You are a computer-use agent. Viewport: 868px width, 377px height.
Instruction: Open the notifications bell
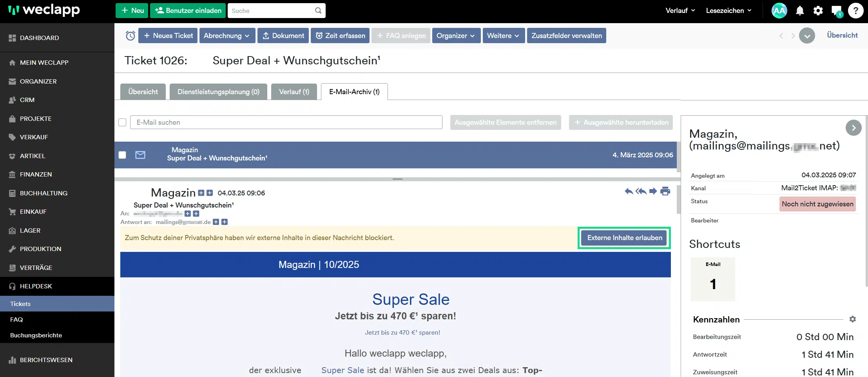800,11
